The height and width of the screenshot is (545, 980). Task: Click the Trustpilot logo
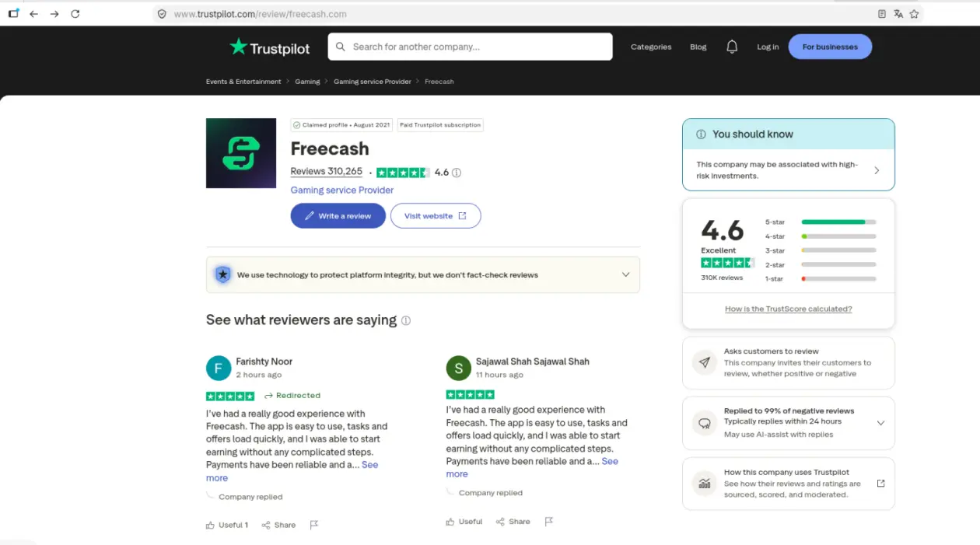click(270, 47)
